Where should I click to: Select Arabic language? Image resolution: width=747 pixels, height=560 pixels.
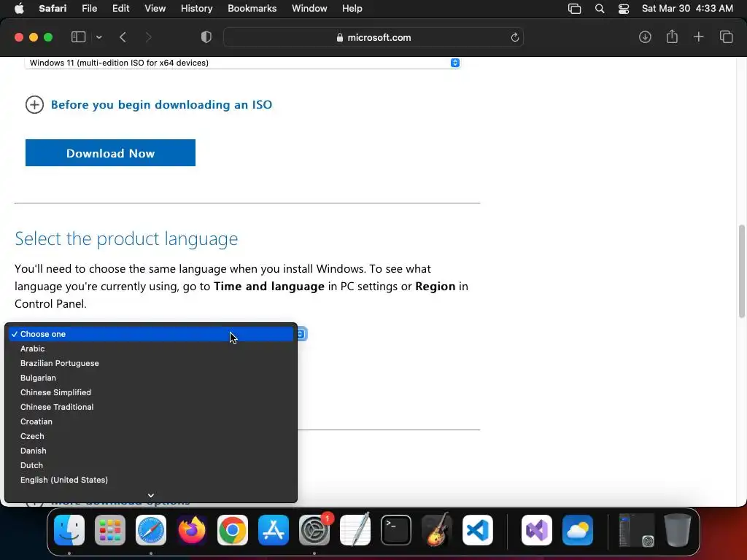point(151,349)
